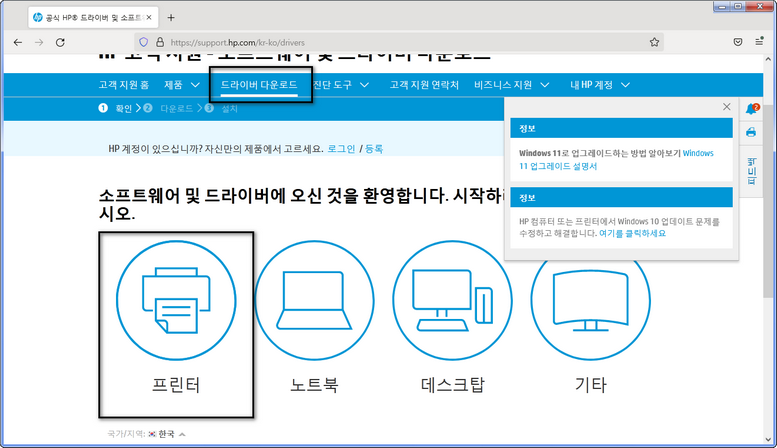The height and width of the screenshot is (448, 777).
Task: Expand the 제품 dropdown menu
Action: (x=181, y=85)
